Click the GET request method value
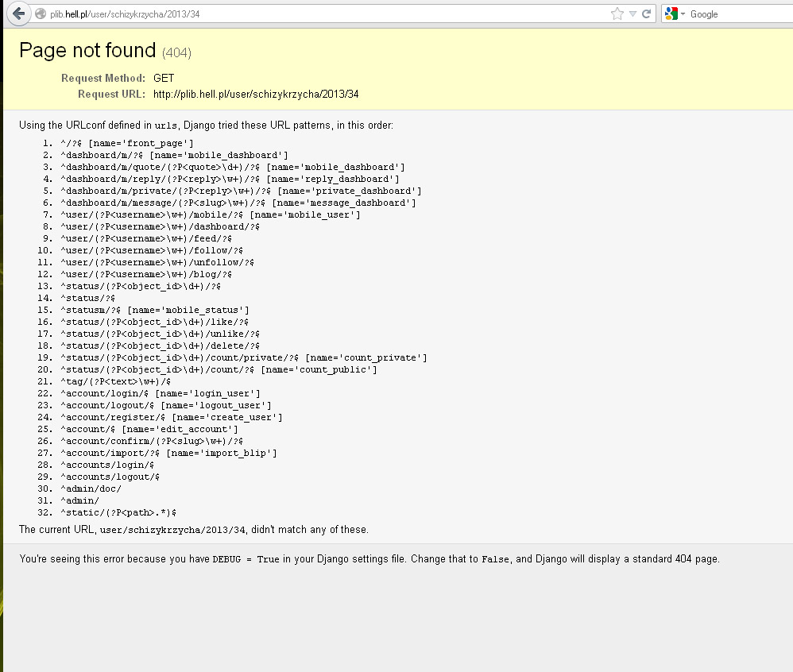 coord(164,78)
